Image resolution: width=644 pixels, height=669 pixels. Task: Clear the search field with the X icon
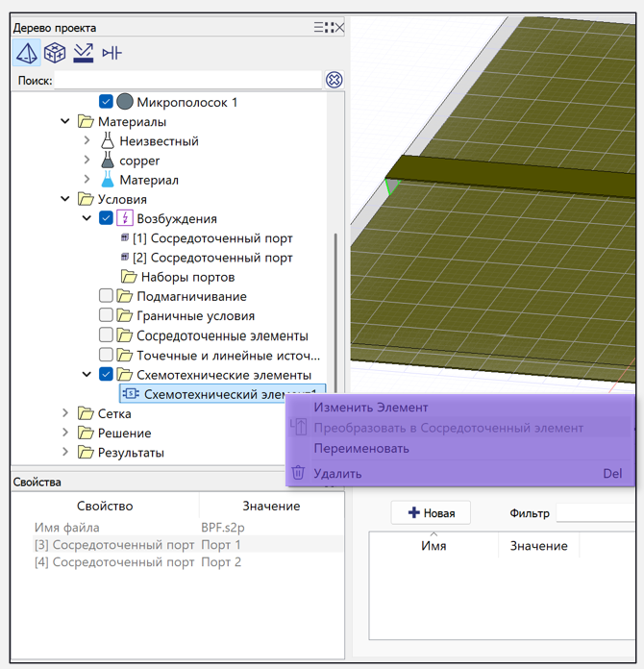(334, 80)
